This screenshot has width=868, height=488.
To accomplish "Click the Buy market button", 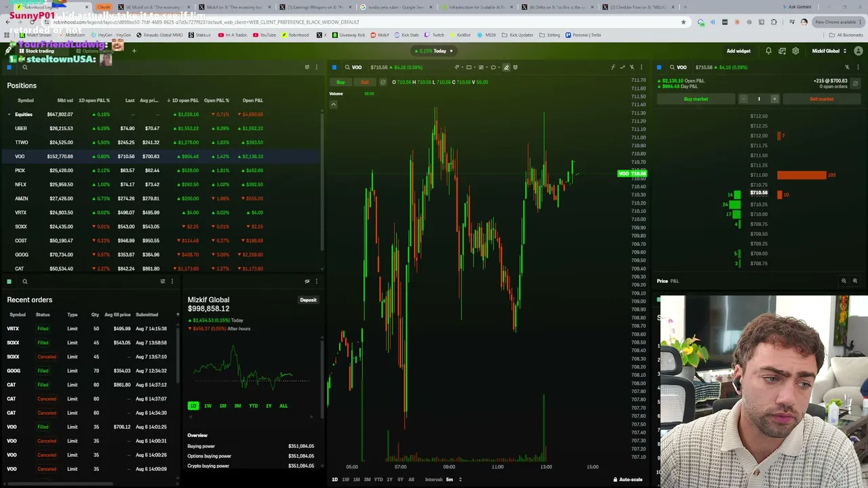I will coord(696,99).
